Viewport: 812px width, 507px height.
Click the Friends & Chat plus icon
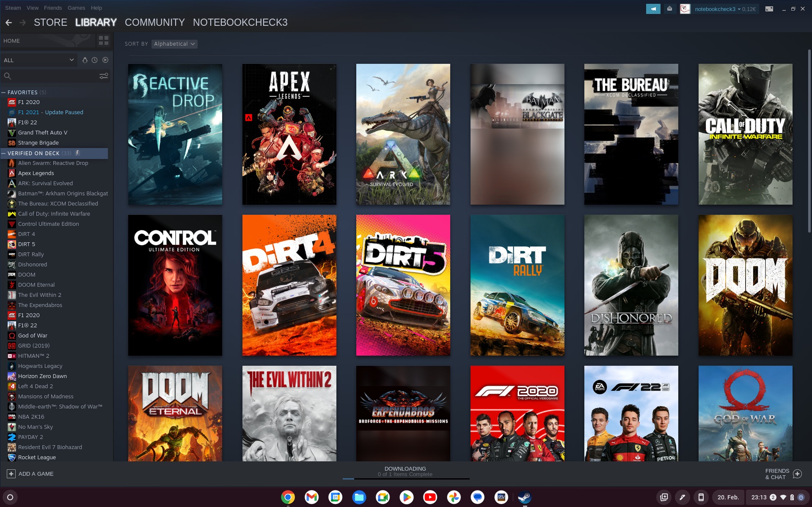coord(797,474)
